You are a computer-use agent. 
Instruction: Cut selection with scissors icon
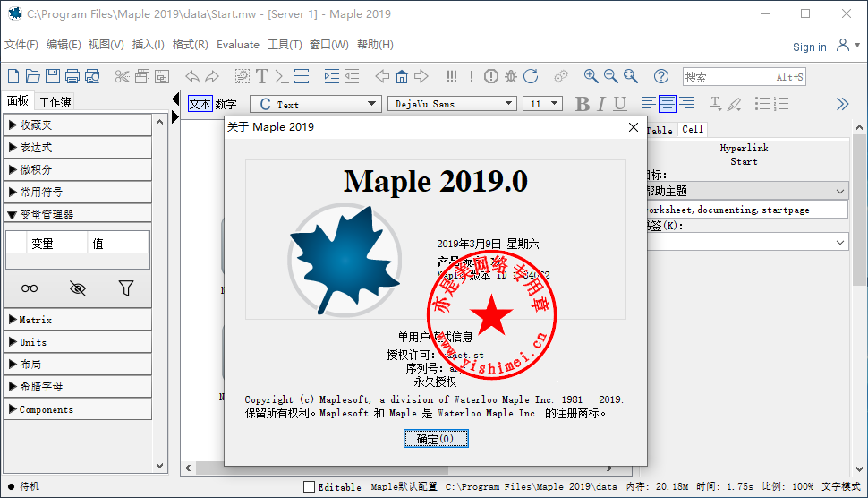pyautogui.click(x=123, y=76)
